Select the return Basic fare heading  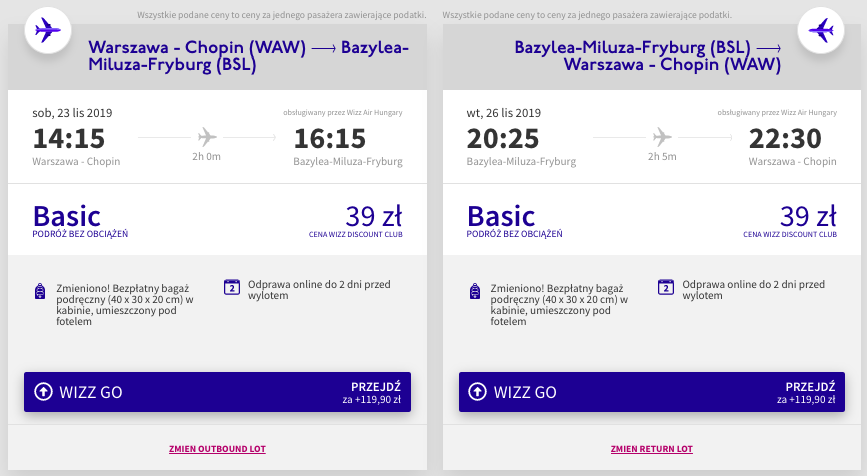coord(501,216)
